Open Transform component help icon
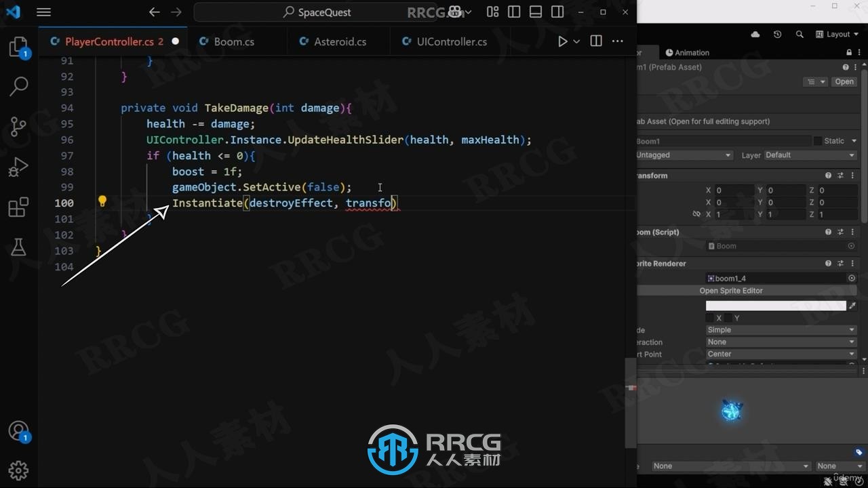Image resolution: width=868 pixels, height=488 pixels. pos(829,176)
